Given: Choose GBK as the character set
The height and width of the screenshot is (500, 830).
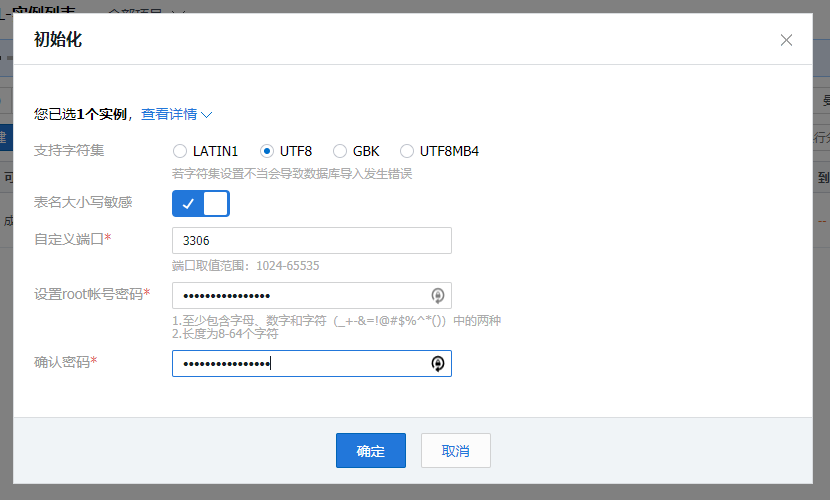Looking at the screenshot, I should pyautogui.click(x=340, y=152).
